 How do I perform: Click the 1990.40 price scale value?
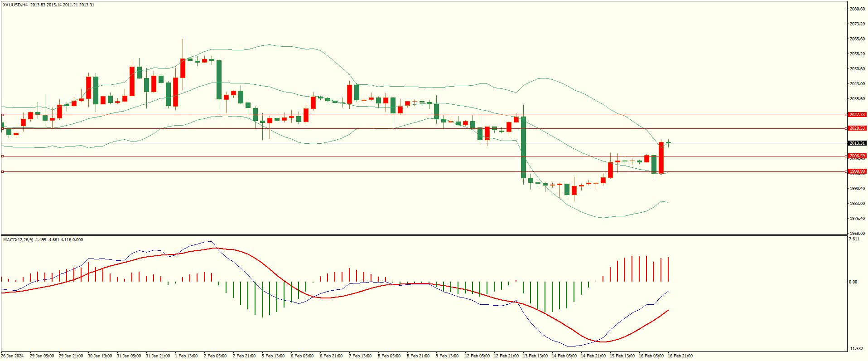(858, 189)
